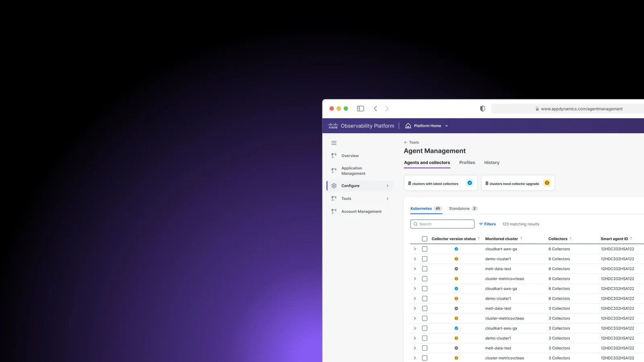Image resolution: width=644 pixels, height=362 pixels.
Task: Expand the third demo-cluster1 row
Action: (415, 338)
